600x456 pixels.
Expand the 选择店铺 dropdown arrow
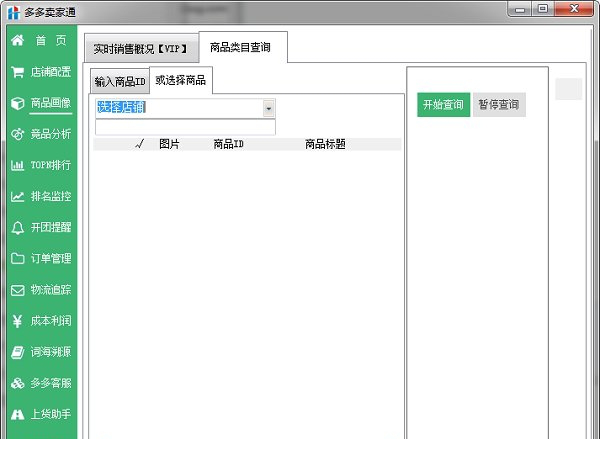point(269,108)
